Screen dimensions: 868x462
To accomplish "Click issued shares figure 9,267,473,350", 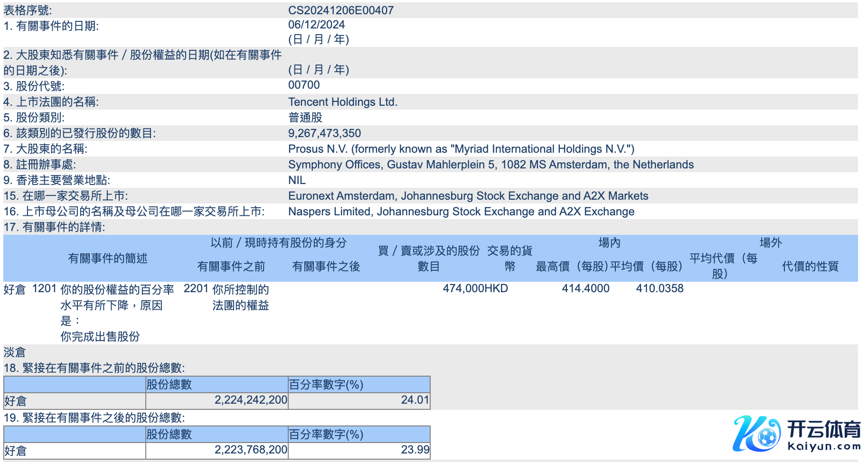I will click(x=324, y=133).
